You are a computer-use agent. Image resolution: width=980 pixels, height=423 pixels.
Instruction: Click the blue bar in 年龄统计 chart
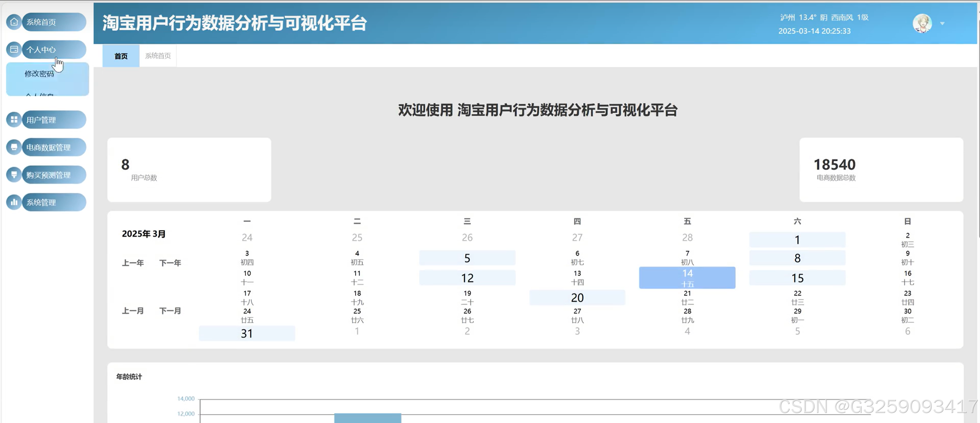pyautogui.click(x=368, y=418)
